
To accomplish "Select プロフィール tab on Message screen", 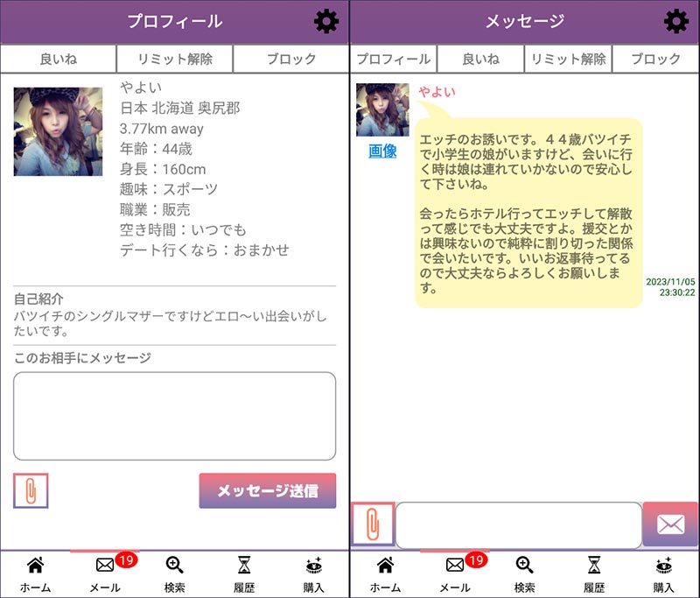I will [394, 59].
